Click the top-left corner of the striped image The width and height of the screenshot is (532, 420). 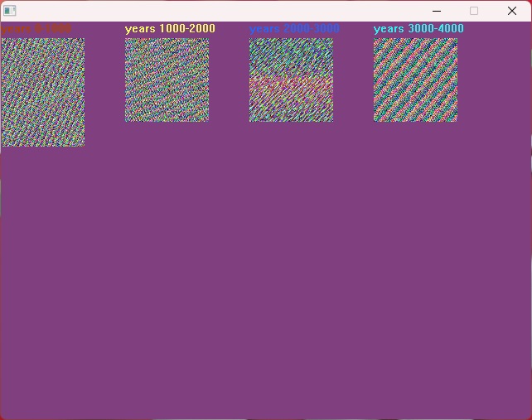point(375,40)
